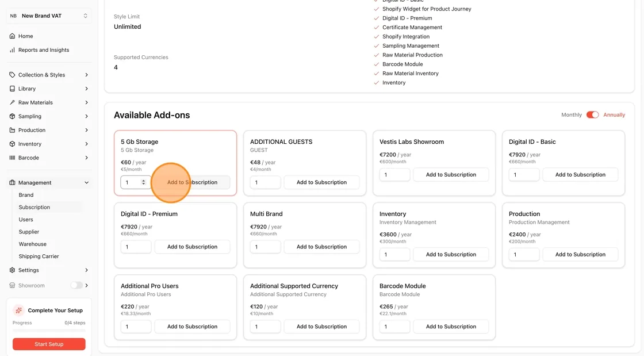Collapse the Management section chevron
The image size is (644, 356).
tap(87, 183)
